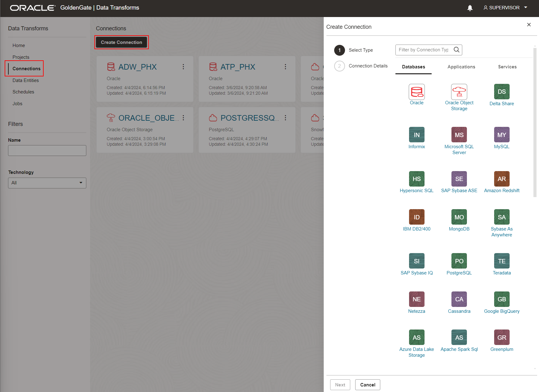Select the MongoDB connection icon
This screenshot has height=392, width=539.
459,217
